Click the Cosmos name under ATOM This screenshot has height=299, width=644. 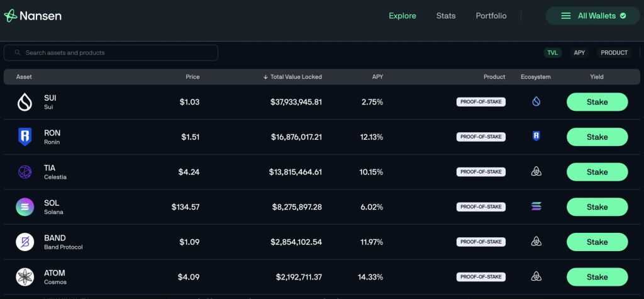tap(55, 282)
